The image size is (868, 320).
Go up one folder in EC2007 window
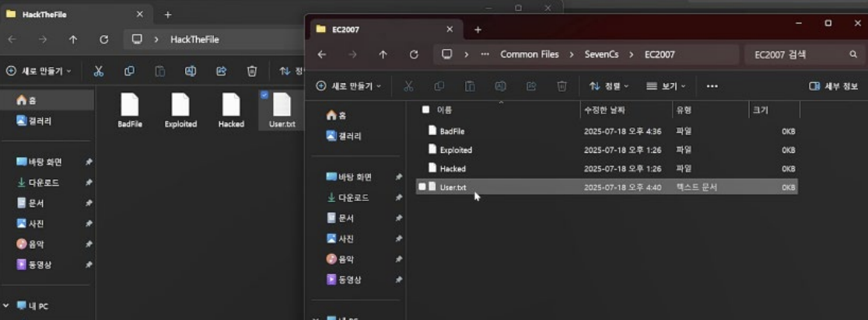pos(383,54)
